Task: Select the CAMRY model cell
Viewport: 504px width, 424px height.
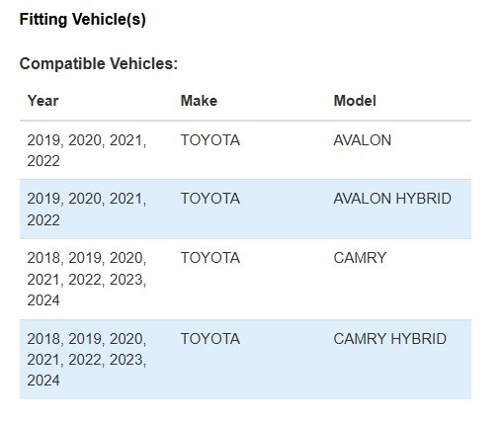Action: tap(360, 258)
